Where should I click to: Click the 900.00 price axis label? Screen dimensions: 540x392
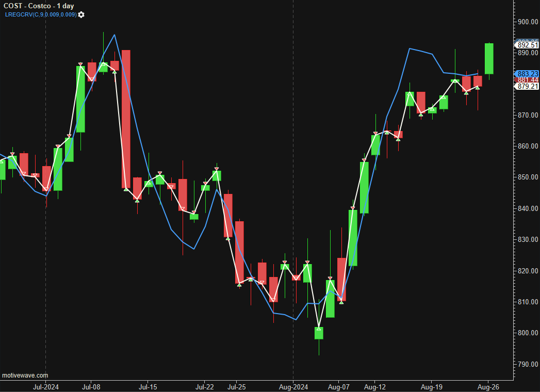point(528,22)
